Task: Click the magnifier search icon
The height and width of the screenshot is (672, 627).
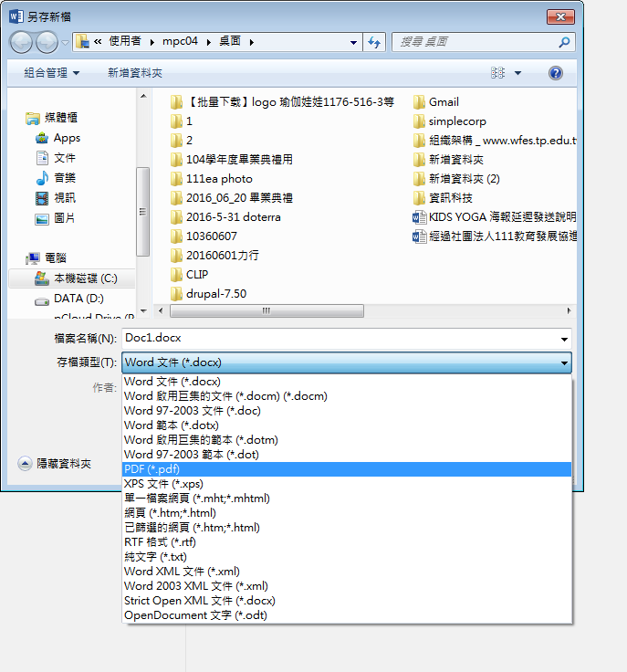Action: [x=564, y=42]
